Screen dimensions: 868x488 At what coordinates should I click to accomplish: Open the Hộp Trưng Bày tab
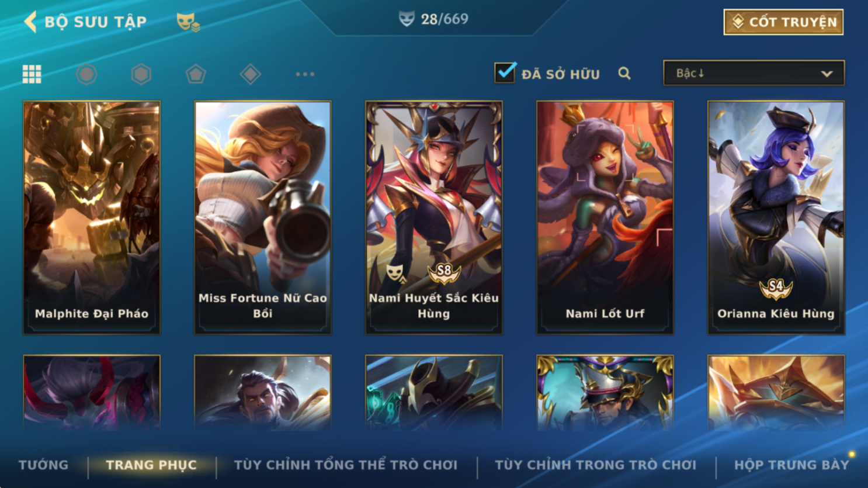pyautogui.click(x=791, y=465)
